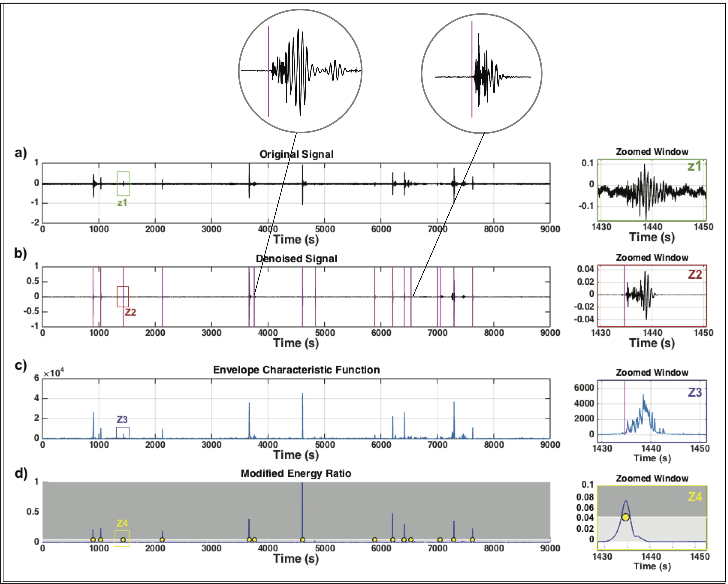Click the yellow marker near 5900 s
728x584 pixels.
coord(375,540)
